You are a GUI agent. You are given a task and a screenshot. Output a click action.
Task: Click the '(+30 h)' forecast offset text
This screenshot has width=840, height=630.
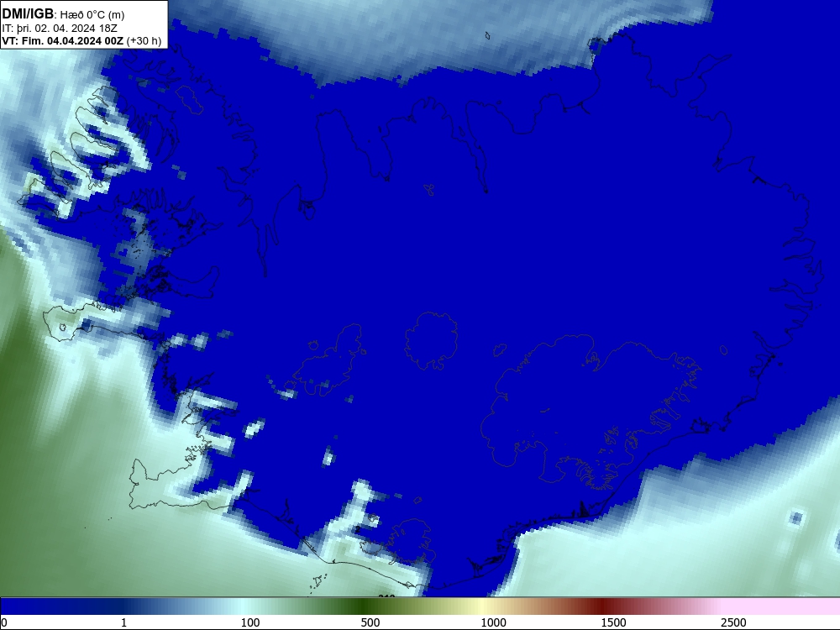144,41
